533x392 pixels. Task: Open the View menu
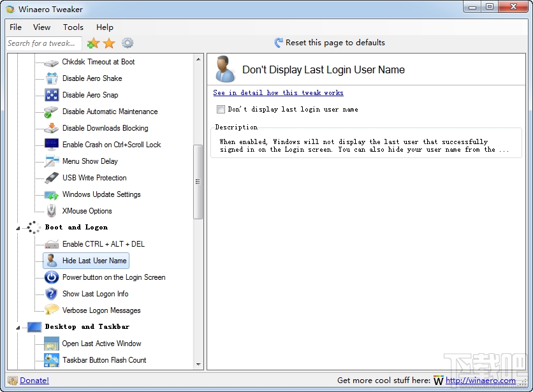point(42,27)
